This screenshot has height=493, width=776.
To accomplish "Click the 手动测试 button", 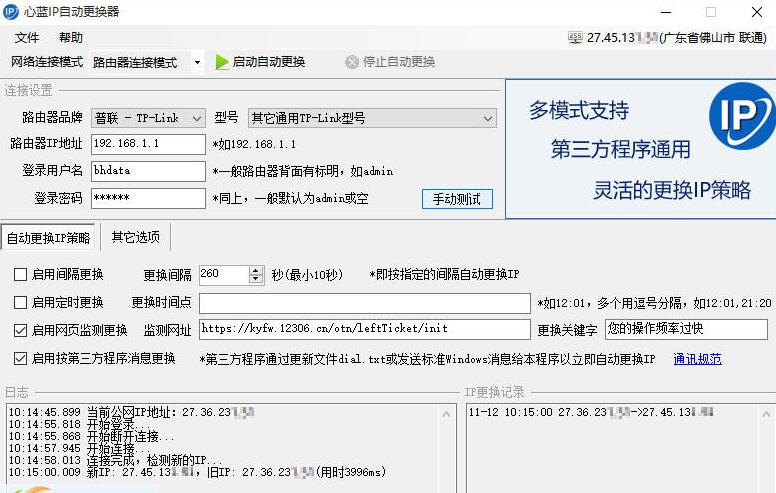I will (x=456, y=199).
